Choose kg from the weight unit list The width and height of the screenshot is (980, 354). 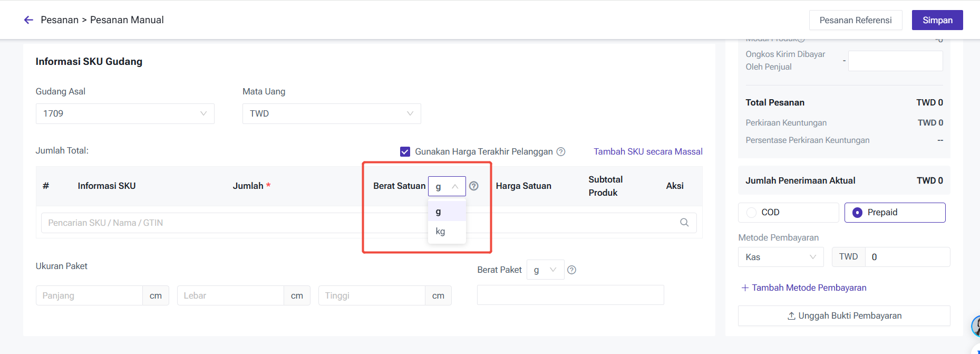441,231
